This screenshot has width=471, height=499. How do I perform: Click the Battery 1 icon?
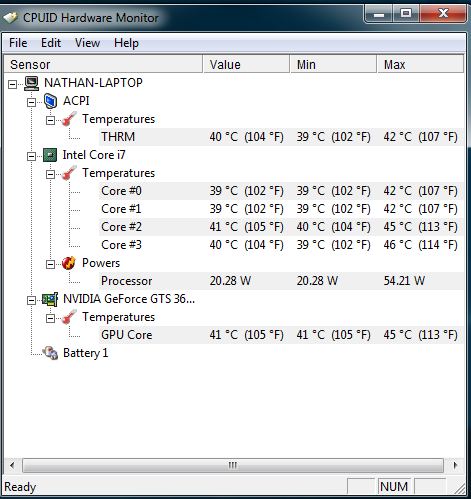pyautogui.click(x=50, y=353)
